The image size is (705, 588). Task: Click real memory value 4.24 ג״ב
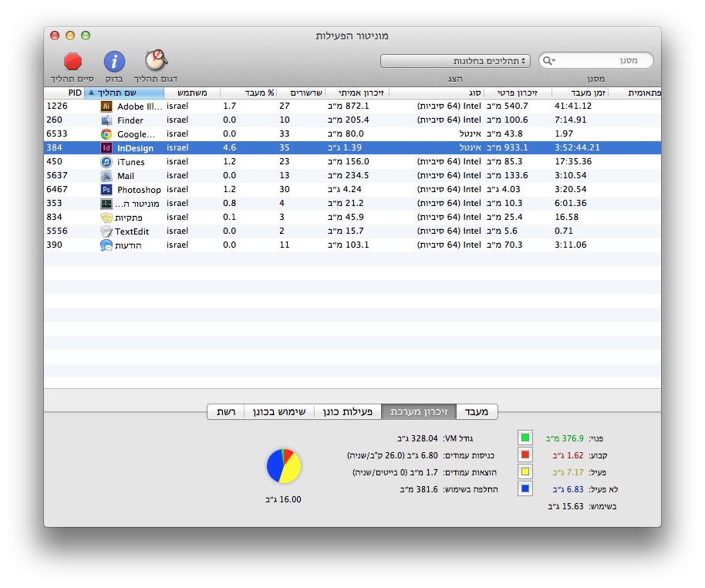[x=345, y=189]
